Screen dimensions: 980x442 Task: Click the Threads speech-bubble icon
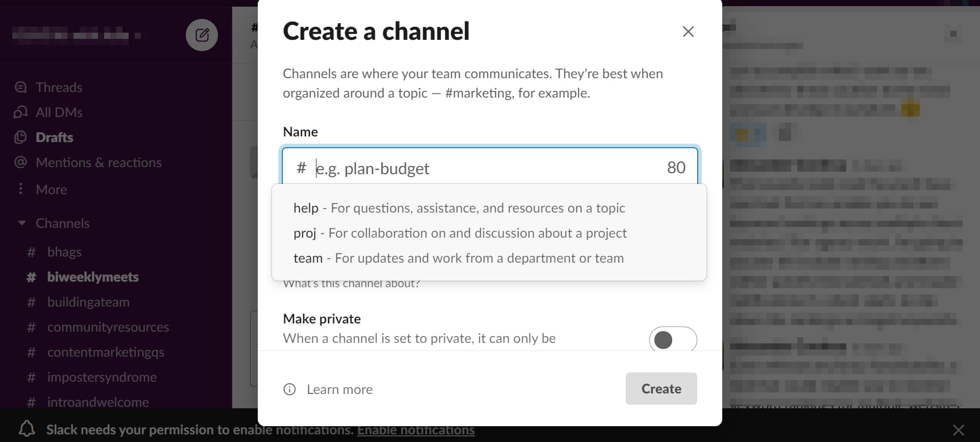click(x=20, y=87)
